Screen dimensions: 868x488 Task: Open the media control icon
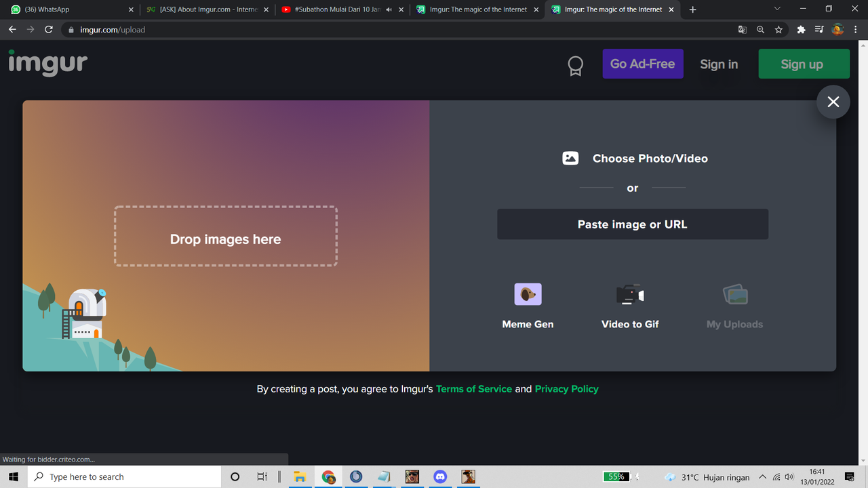818,30
